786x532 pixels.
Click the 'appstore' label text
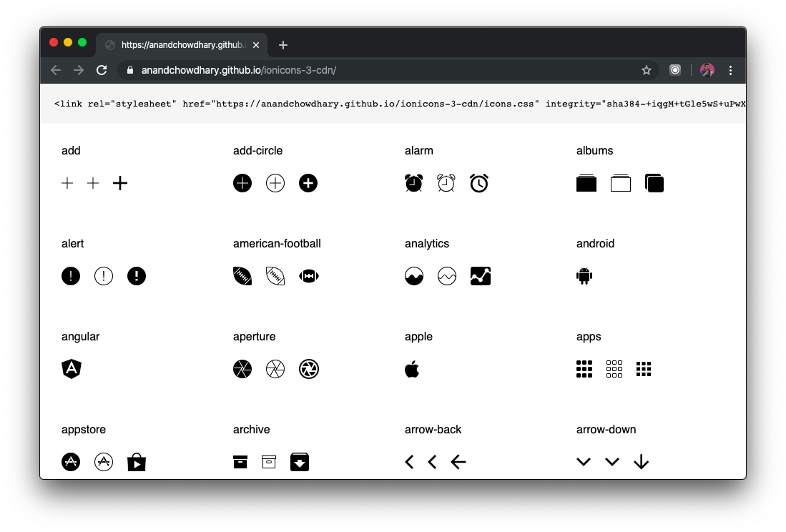(x=84, y=430)
